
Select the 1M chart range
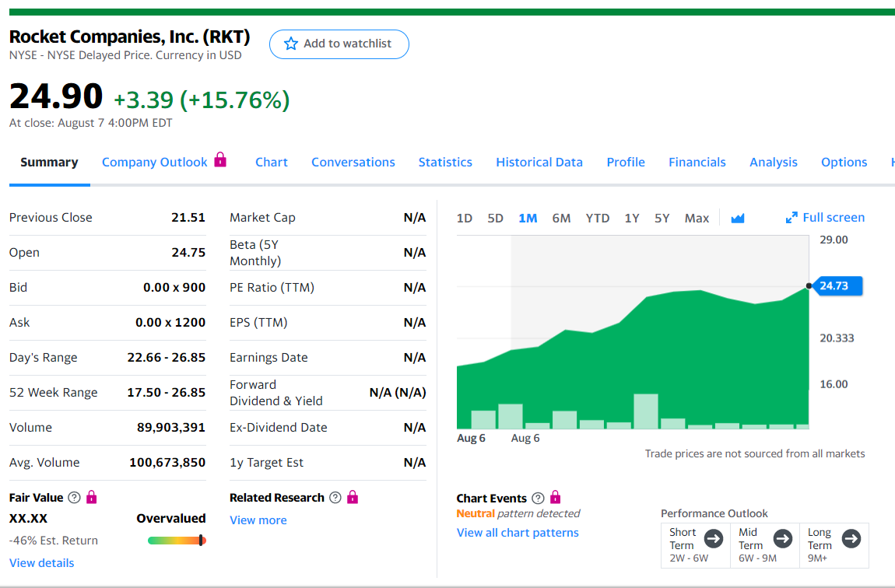pyautogui.click(x=528, y=218)
